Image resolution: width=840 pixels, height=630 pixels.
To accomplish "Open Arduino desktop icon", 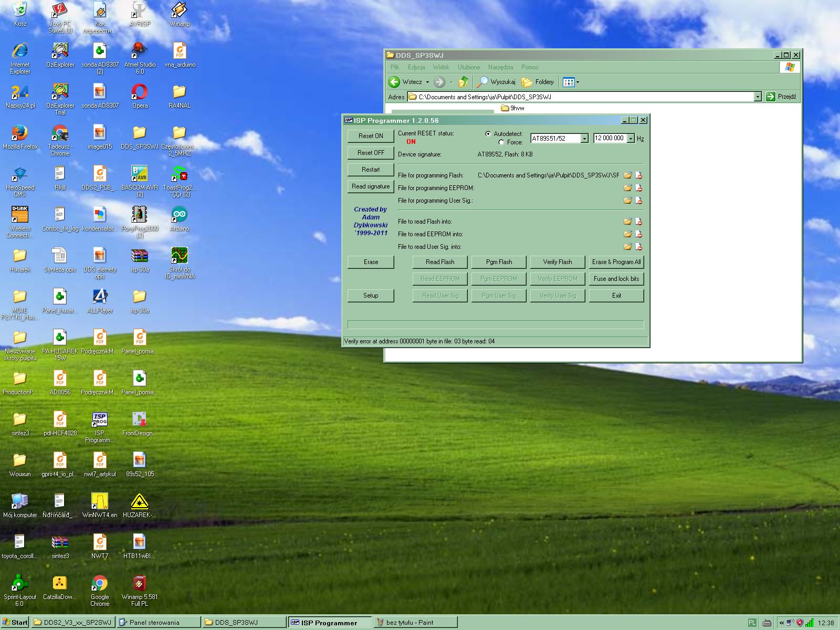I will click(x=180, y=215).
